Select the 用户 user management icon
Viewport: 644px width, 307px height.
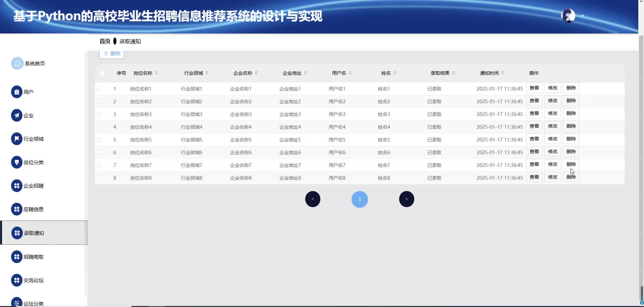[17, 91]
